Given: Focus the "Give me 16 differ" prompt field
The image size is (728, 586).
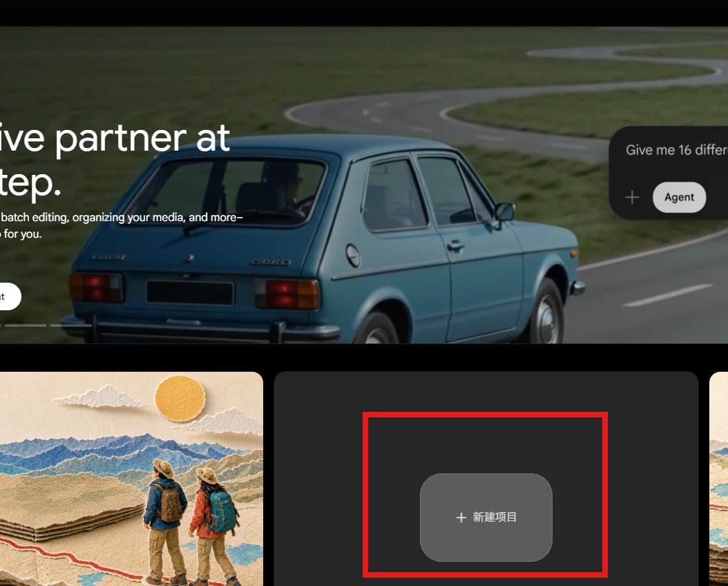Looking at the screenshot, I should 676,150.
